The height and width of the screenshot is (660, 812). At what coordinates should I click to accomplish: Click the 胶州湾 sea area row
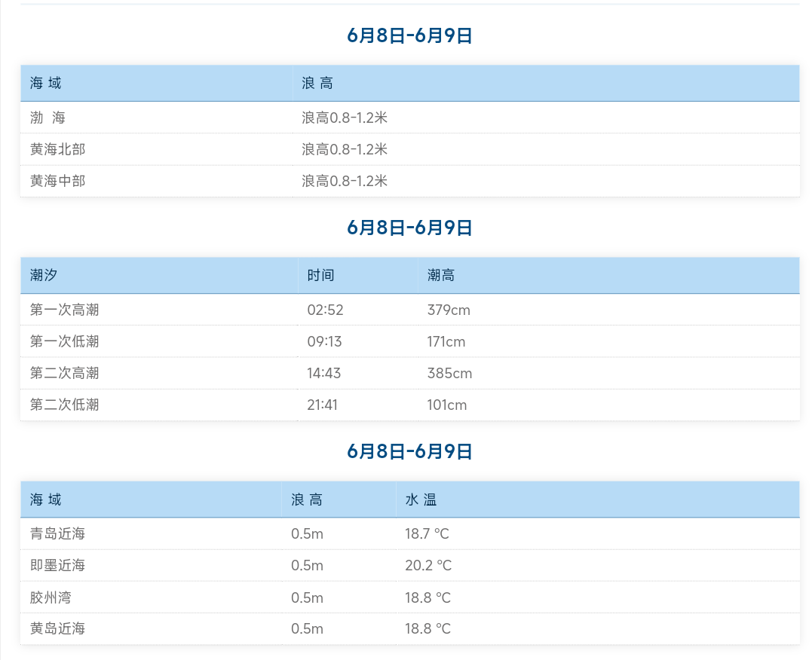(x=51, y=597)
